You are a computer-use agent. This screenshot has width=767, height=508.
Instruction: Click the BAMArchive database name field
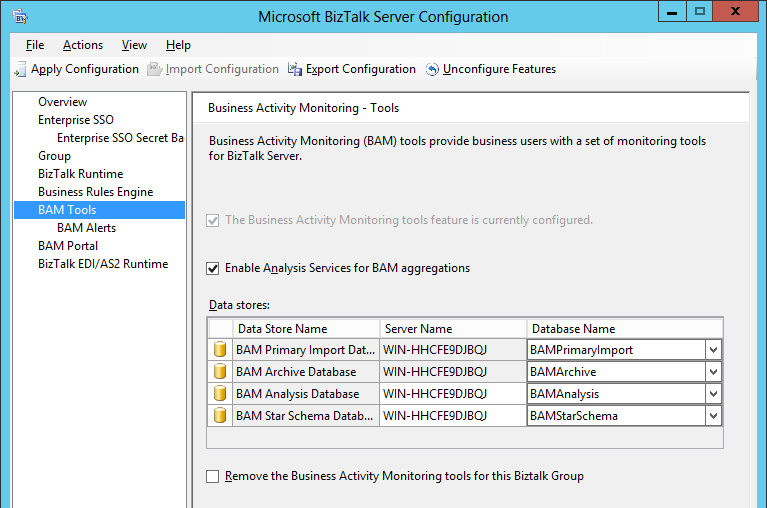616,372
